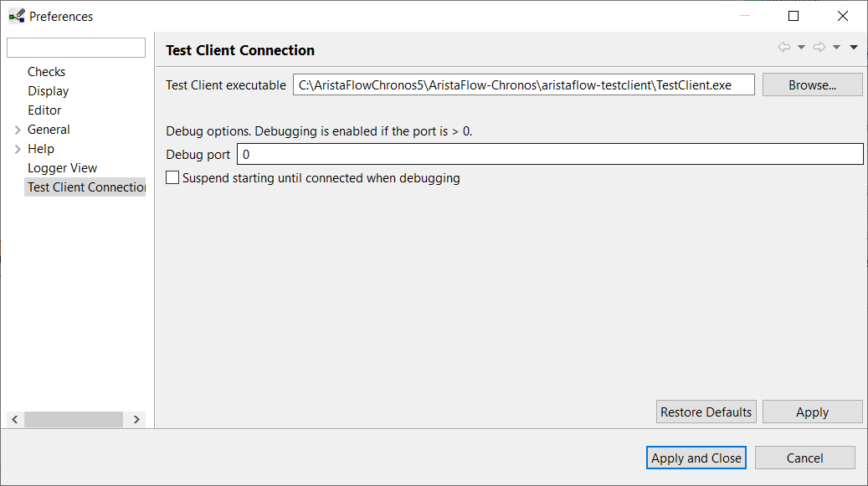
Task: Click the Preferences window title icon
Action: [x=17, y=16]
